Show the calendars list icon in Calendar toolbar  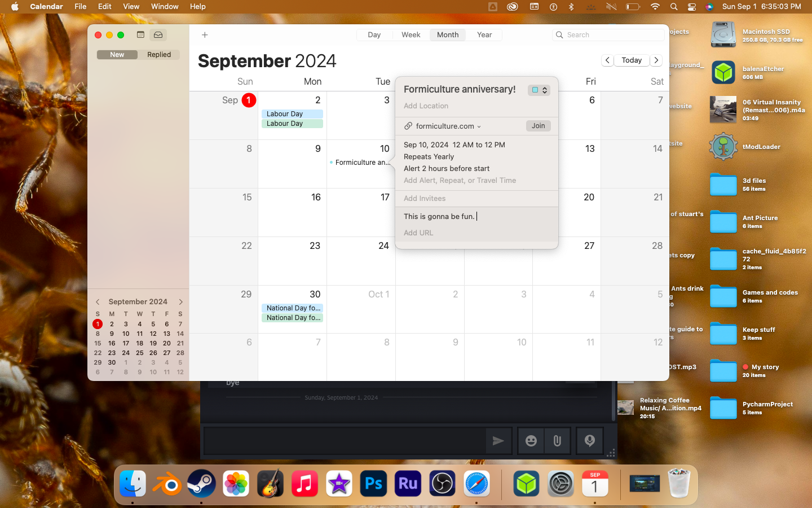140,34
